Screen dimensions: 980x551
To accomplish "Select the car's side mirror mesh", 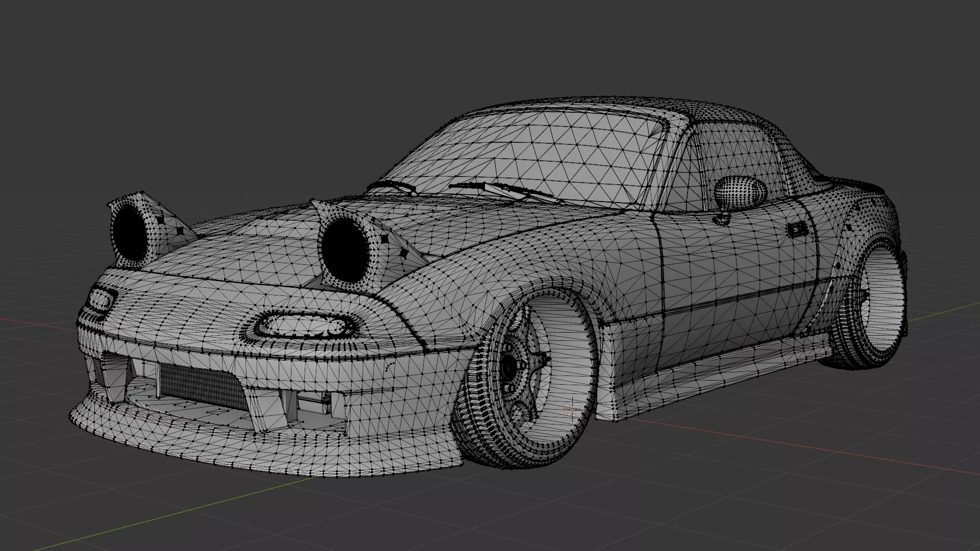I will click(x=741, y=194).
